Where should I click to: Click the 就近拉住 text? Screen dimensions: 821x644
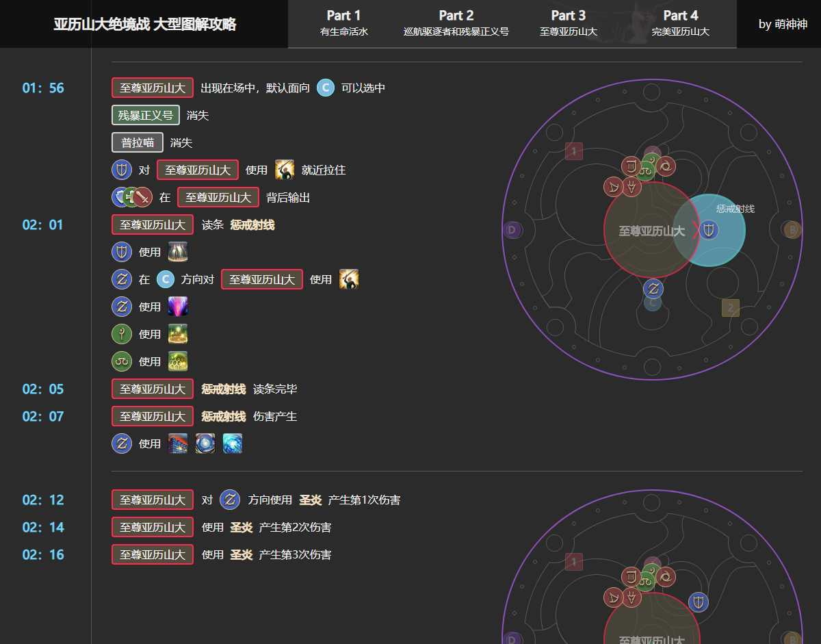(324, 170)
